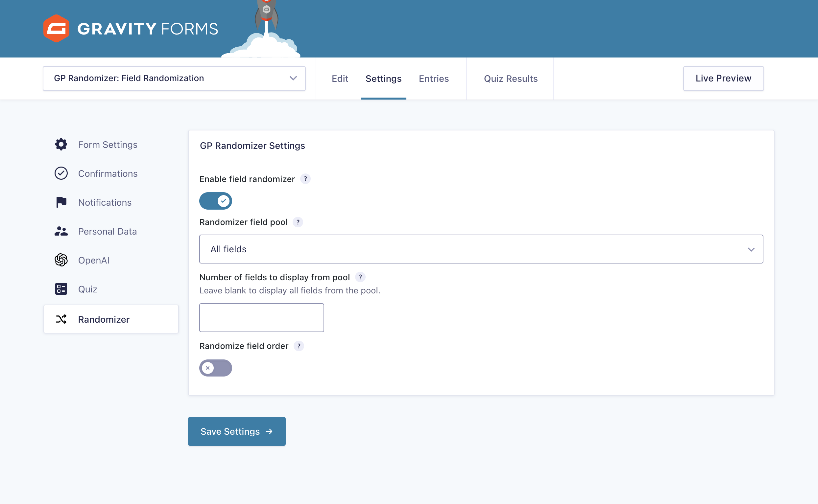This screenshot has height=504, width=818.
Task: Select Randomizer in sidebar
Action: (111, 319)
